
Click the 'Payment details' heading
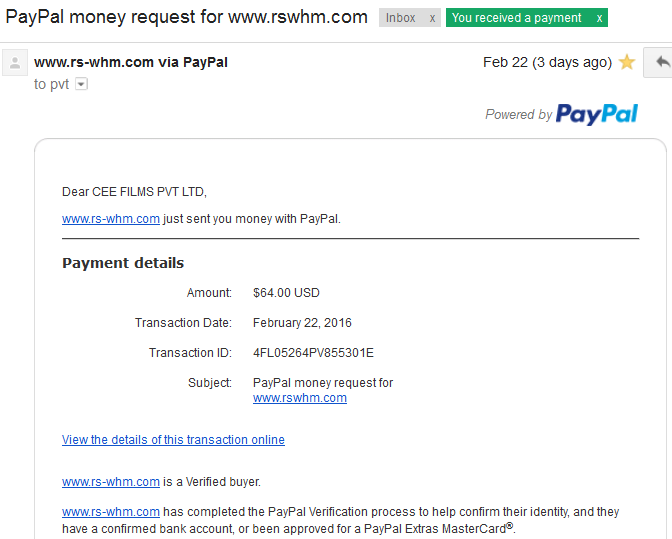pyautogui.click(x=123, y=263)
